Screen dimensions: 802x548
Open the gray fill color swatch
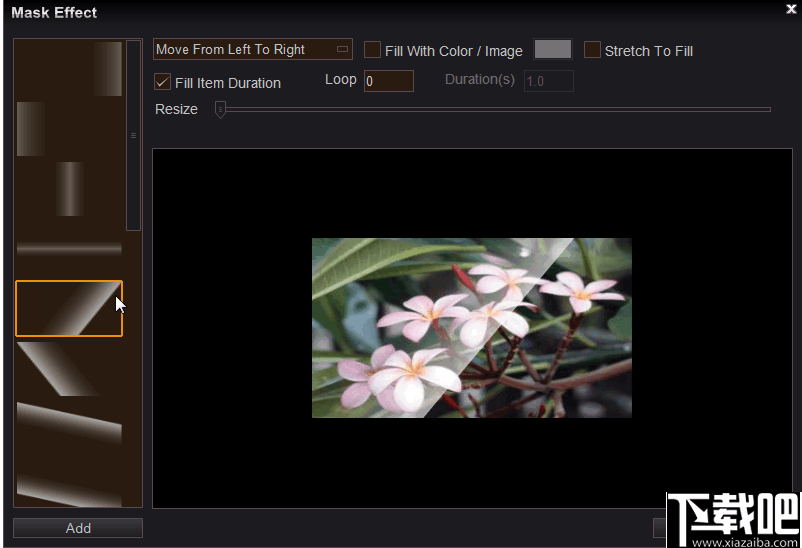[x=552, y=49]
